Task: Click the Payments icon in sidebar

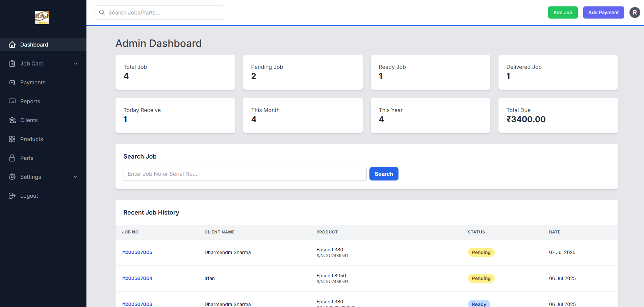Action: coord(12,82)
